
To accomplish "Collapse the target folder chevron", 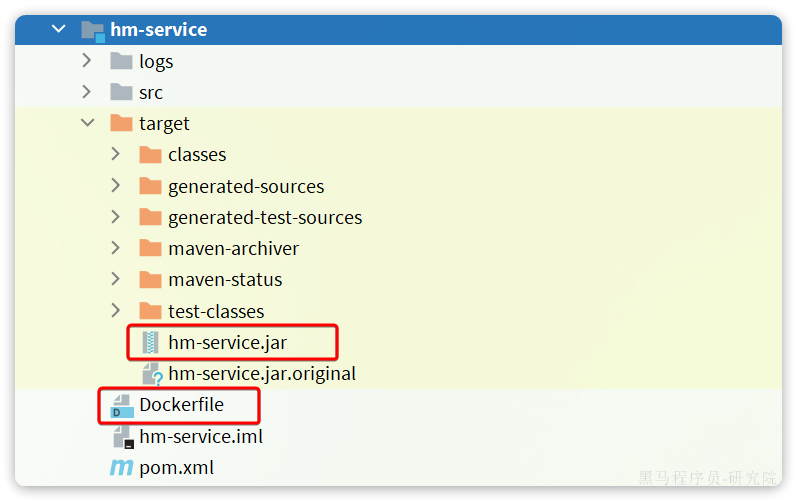I will point(88,123).
